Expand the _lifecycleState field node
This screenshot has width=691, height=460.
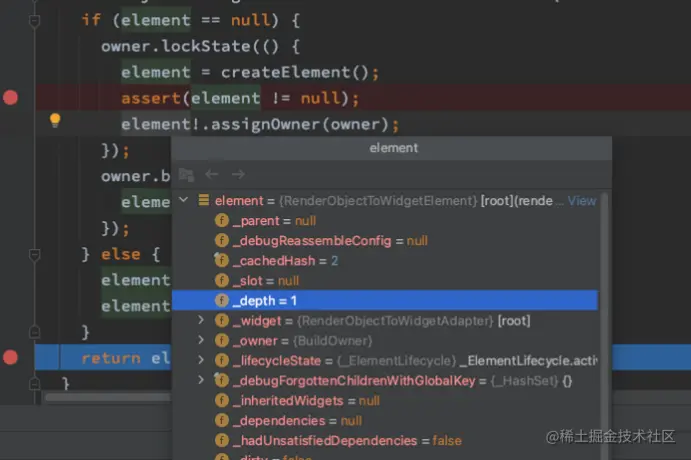201,360
